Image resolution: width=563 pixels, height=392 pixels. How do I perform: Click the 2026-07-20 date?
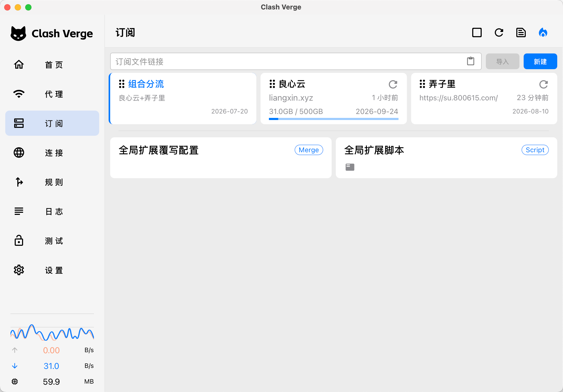230,111
